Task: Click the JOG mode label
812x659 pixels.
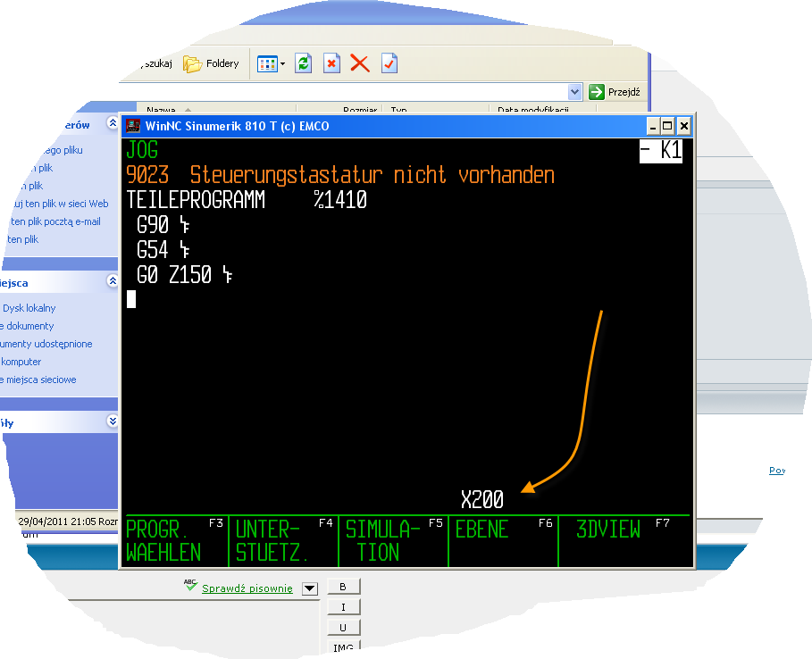Action: coord(142,150)
